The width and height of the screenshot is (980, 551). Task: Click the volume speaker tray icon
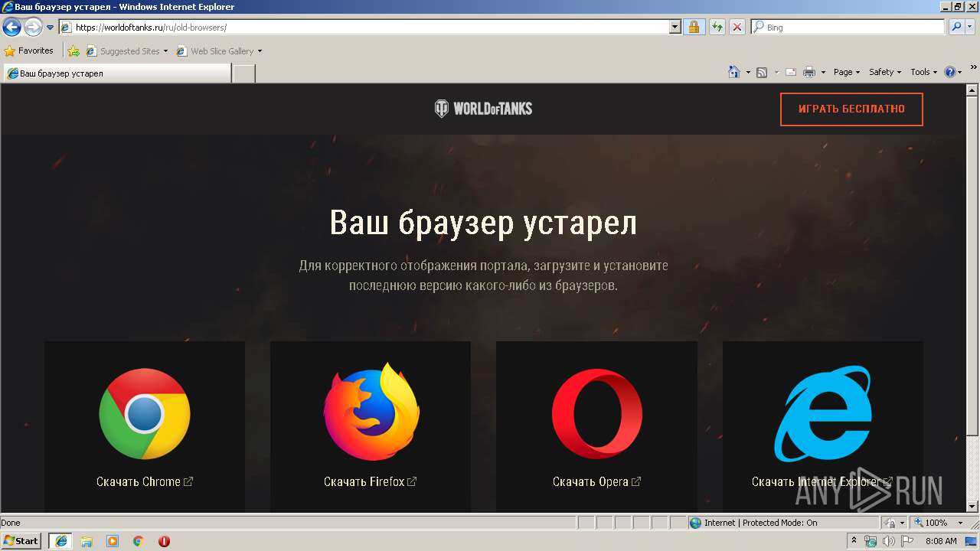(888, 541)
